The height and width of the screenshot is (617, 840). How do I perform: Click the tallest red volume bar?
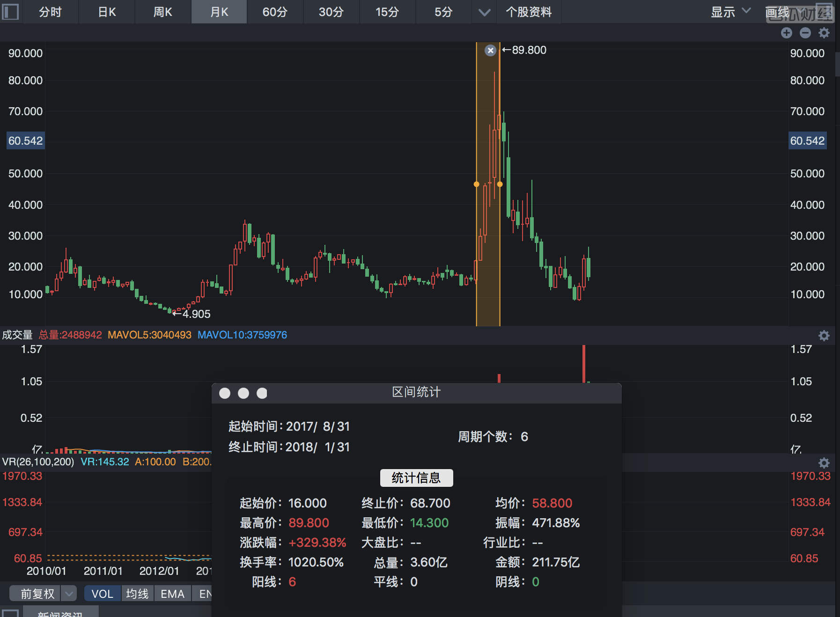tap(584, 364)
